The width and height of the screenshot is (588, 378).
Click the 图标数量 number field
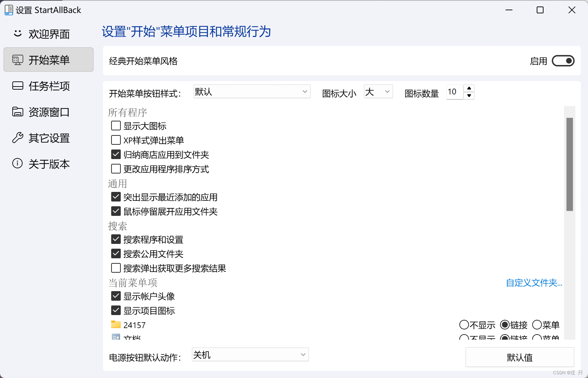point(455,92)
